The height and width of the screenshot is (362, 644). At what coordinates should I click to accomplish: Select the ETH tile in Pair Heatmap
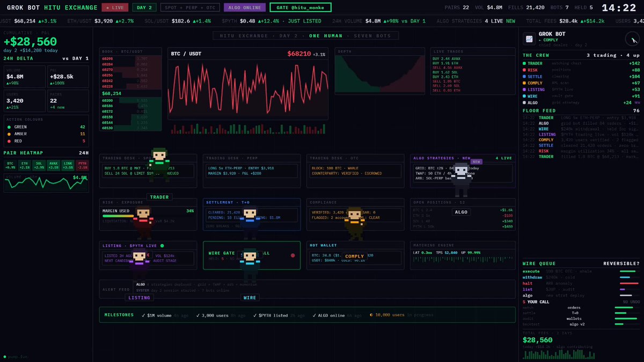(25, 165)
